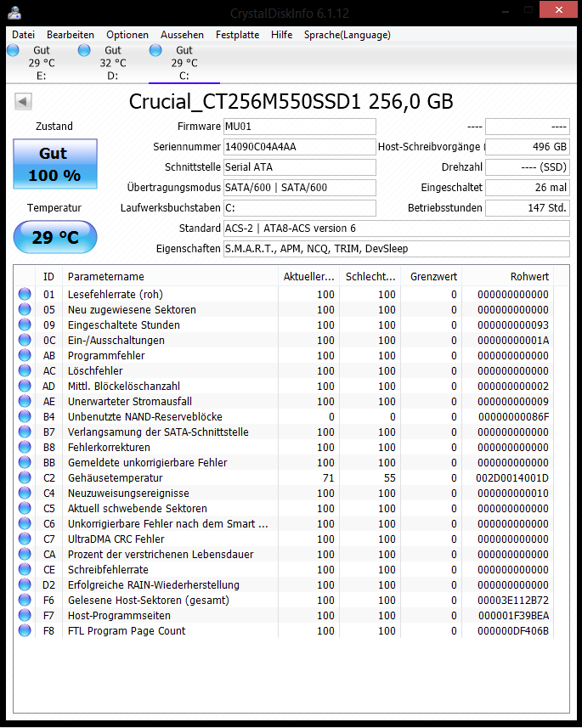Click the CrystalDiskInfo app icon in title bar
The image size is (582, 728).
click(14, 13)
